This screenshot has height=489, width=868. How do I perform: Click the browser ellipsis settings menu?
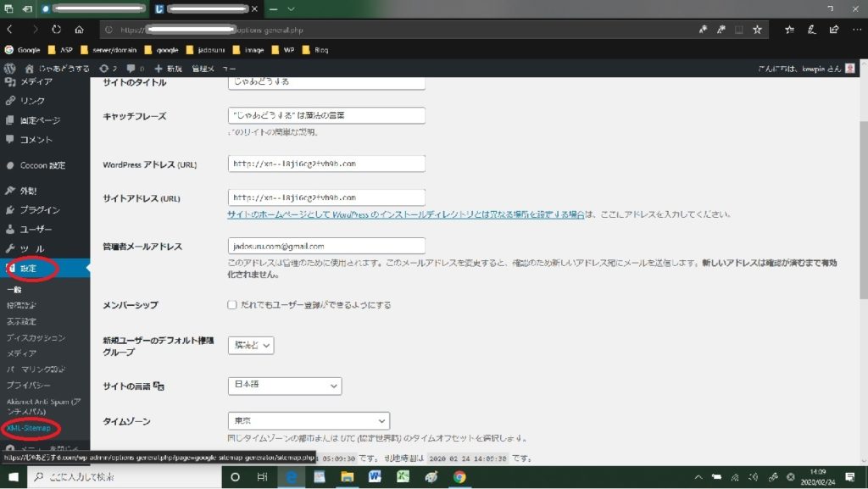pos(856,29)
